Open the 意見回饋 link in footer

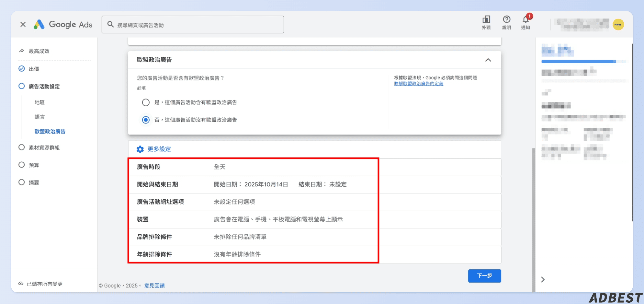tap(154, 286)
